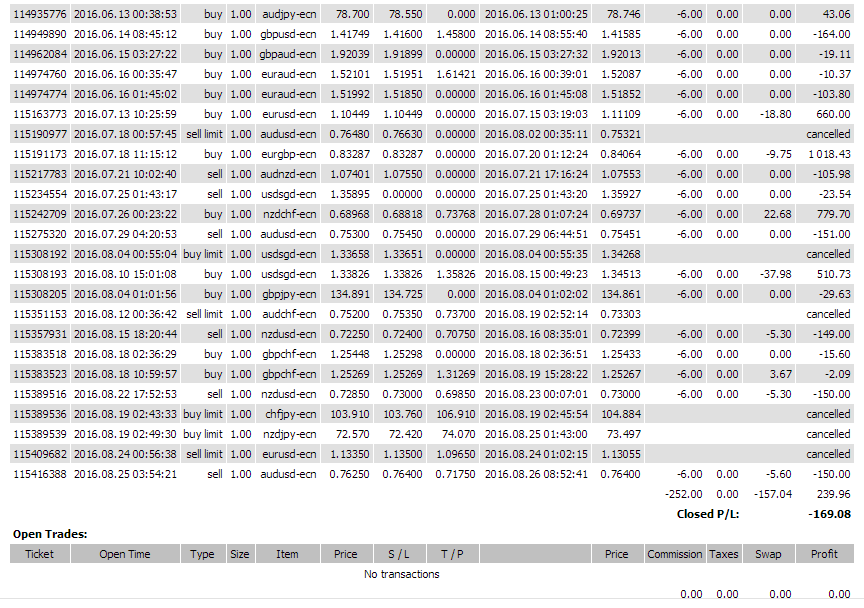Select ticket number 114935776
The height and width of the screenshot is (608, 864).
tap(40, 14)
